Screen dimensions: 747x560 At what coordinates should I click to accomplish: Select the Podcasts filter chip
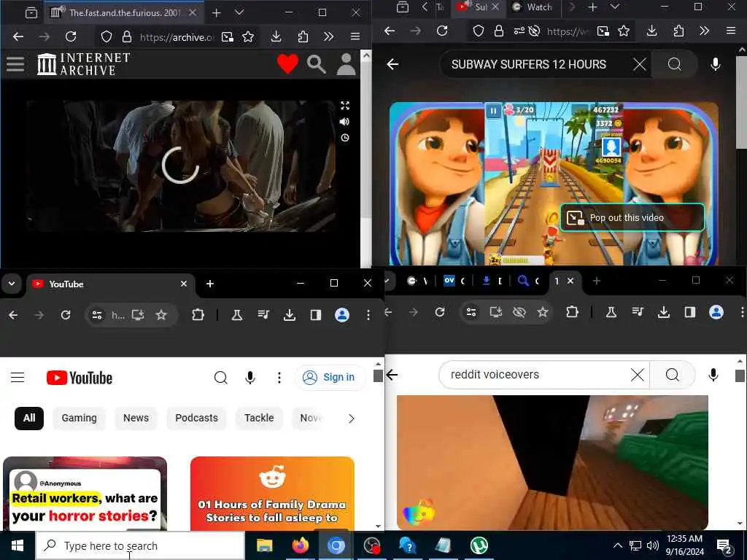point(196,418)
